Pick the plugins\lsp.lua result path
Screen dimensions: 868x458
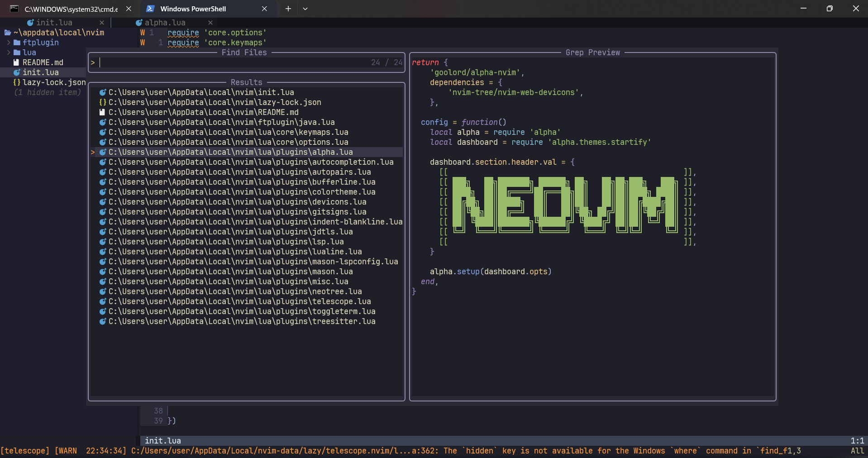click(226, 242)
